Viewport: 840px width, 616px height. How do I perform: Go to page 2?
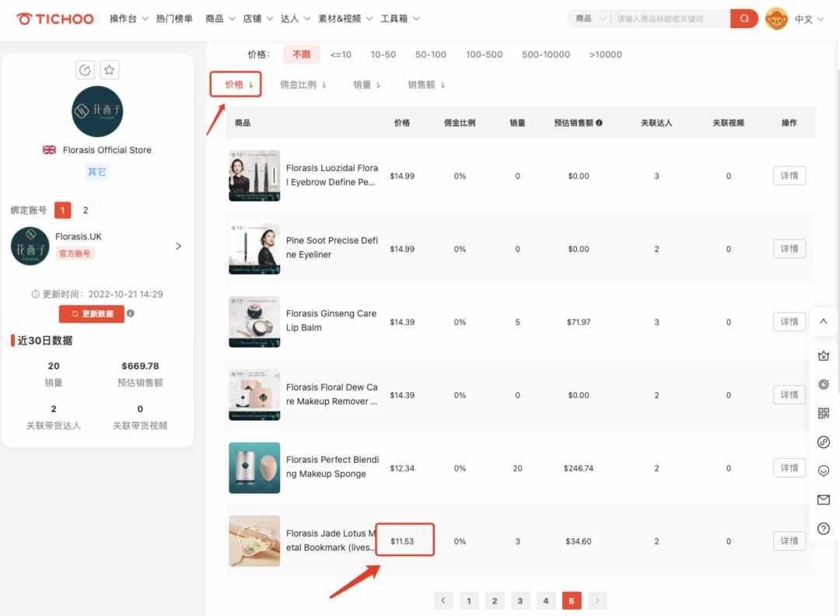495,600
